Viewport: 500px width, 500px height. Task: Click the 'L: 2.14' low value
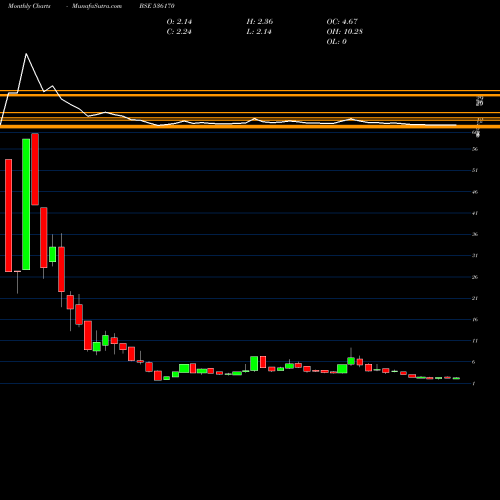(259, 31)
